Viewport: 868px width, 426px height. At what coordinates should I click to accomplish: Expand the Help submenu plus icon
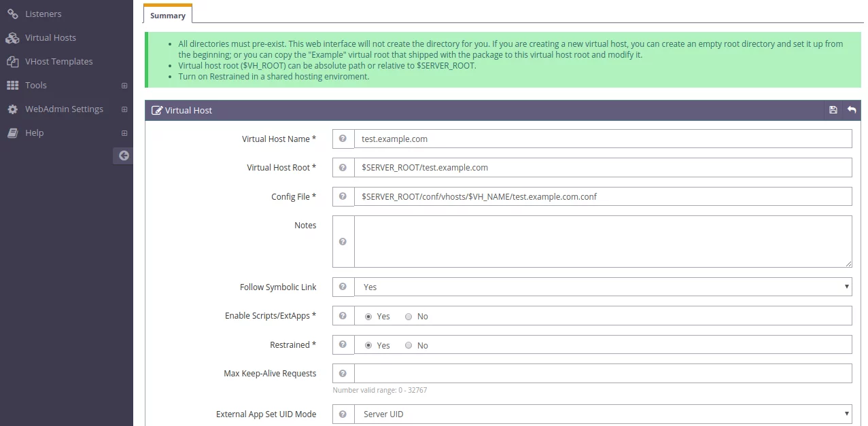(124, 133)
